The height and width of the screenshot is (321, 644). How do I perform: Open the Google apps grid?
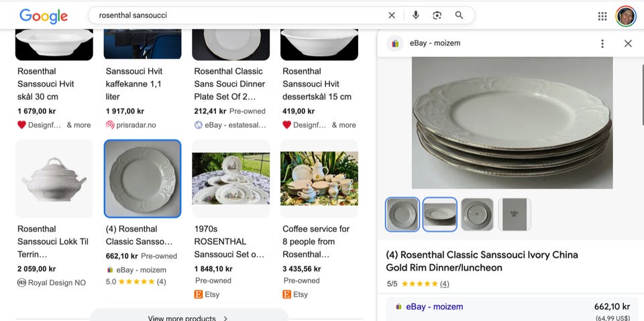pos(602,16)
